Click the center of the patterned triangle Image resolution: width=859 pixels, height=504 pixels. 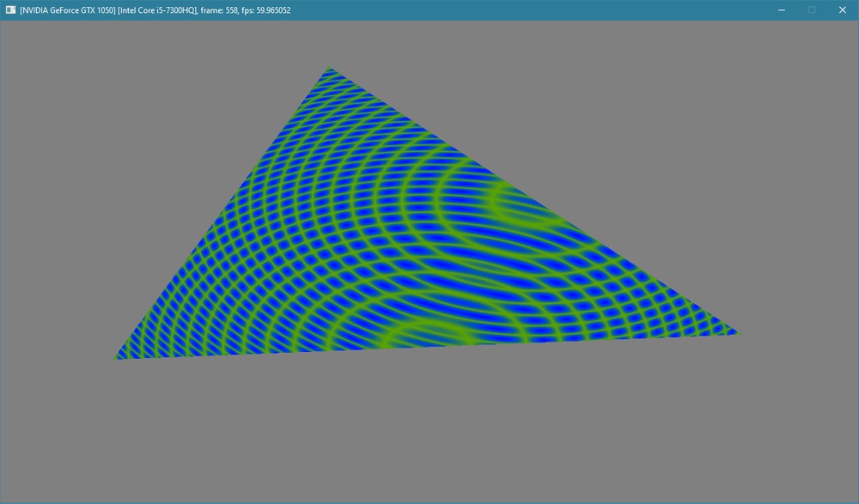[393, 253]
